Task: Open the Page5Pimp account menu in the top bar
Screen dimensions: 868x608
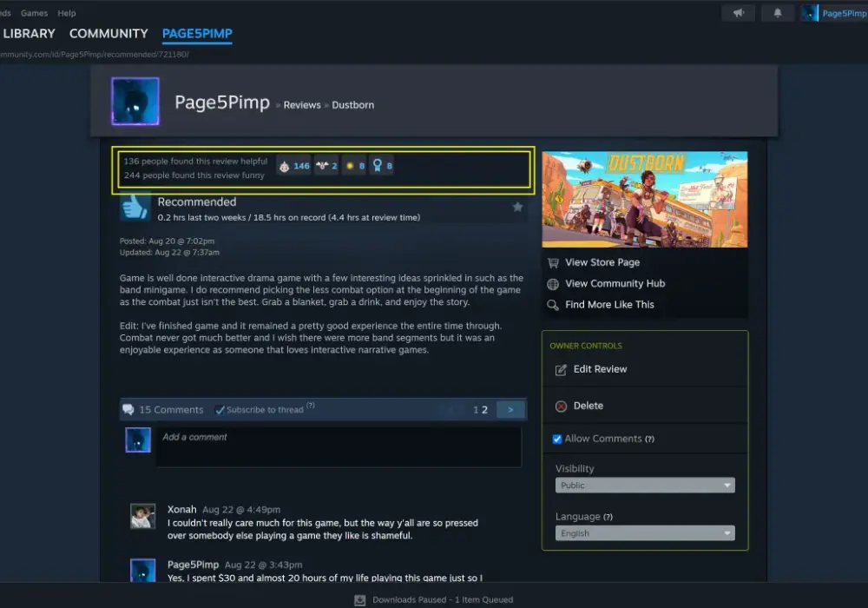Action: [844, 13]
